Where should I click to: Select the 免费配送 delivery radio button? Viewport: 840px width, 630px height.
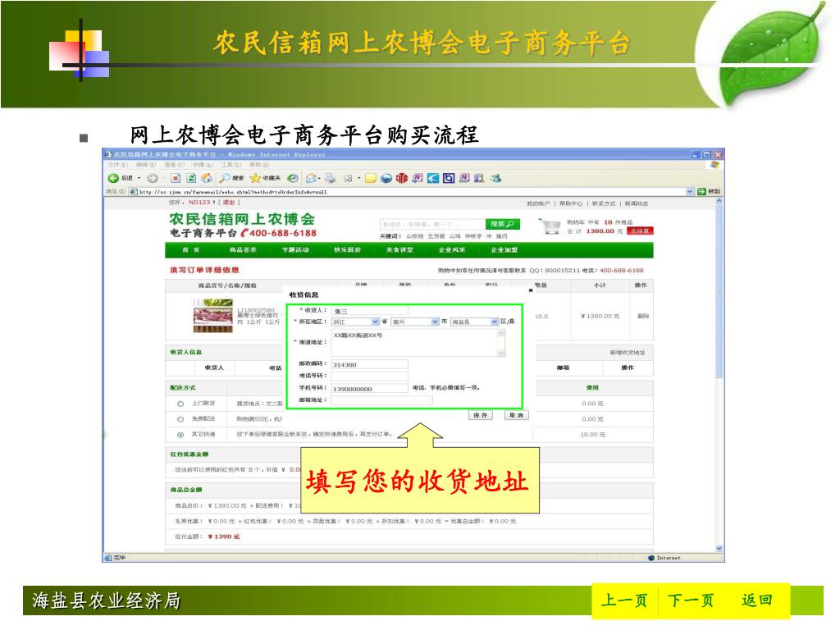point(180,419)
